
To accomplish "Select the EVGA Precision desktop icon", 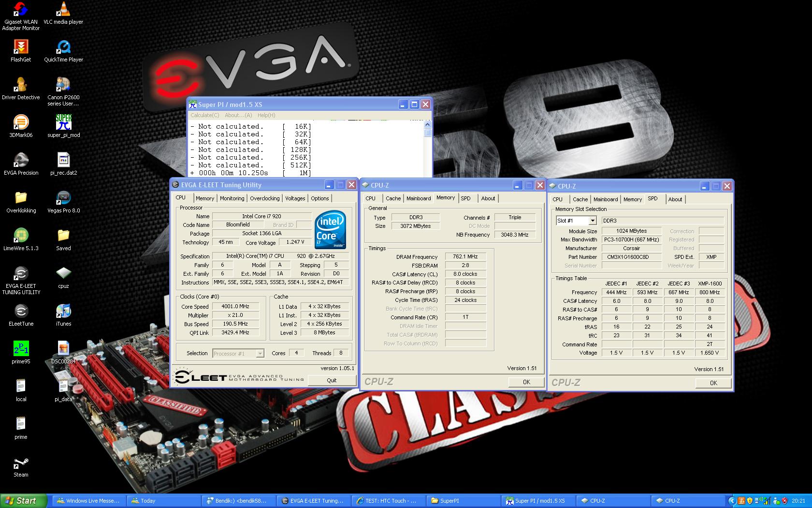I will (x=21, y=164).
